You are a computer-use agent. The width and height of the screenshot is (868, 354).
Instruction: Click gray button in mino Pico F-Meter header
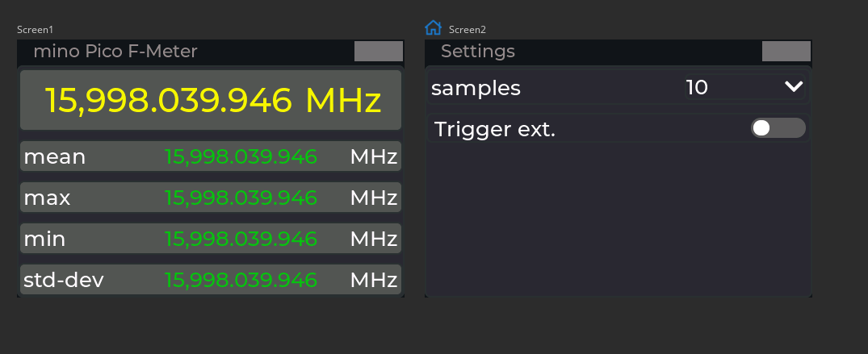tap(379, 52)
